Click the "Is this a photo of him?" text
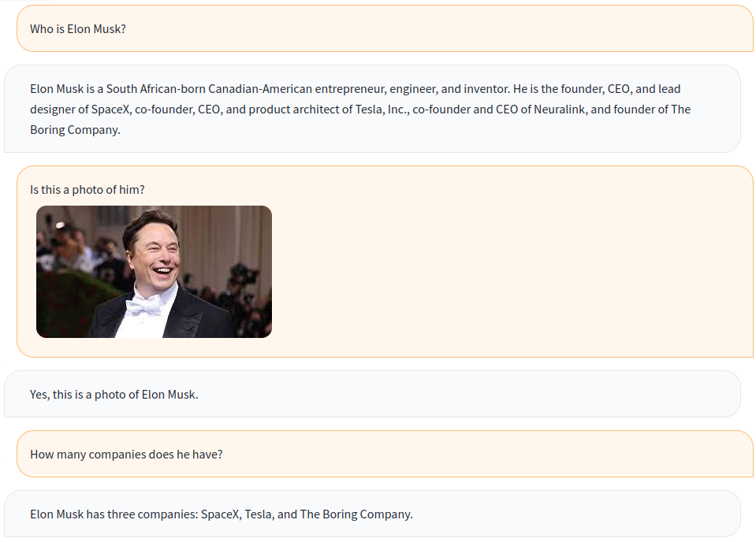The image size is (756, 542). point(88,190)
